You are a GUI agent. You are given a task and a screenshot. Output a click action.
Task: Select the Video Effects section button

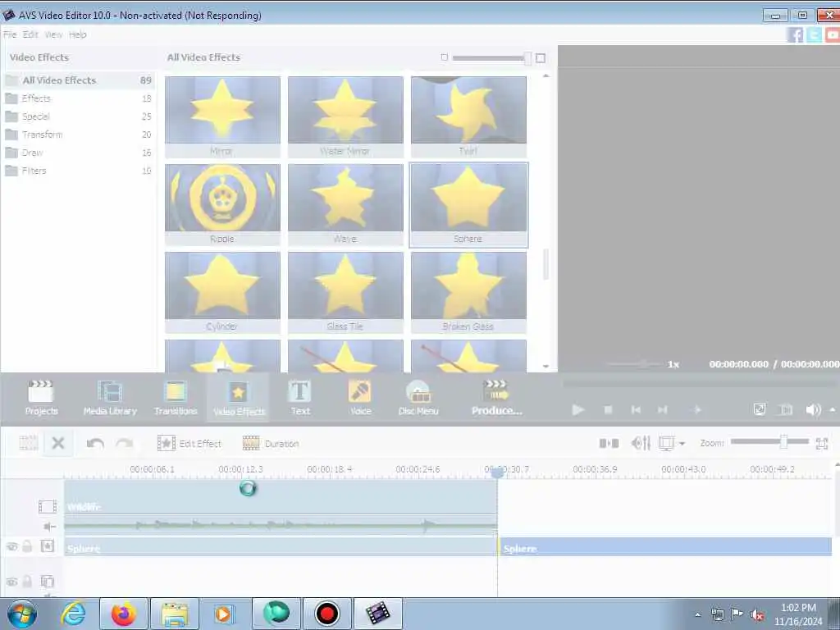(x=239, y=398)
